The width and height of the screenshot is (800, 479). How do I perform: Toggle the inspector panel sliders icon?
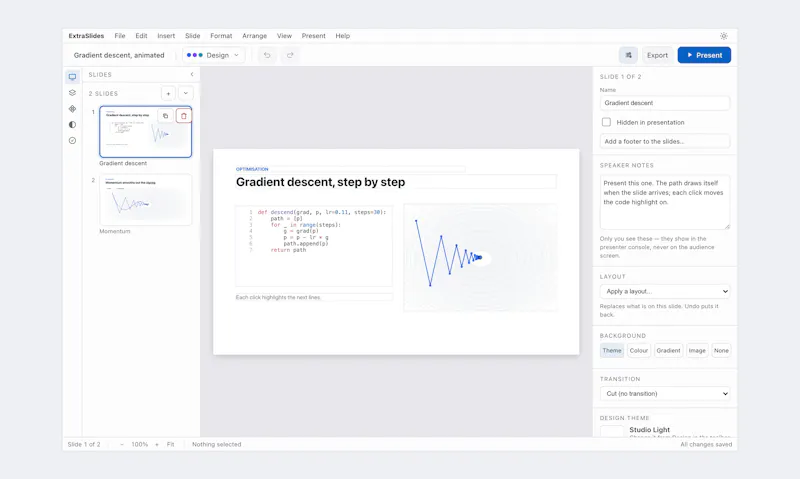tap(628, 55)
